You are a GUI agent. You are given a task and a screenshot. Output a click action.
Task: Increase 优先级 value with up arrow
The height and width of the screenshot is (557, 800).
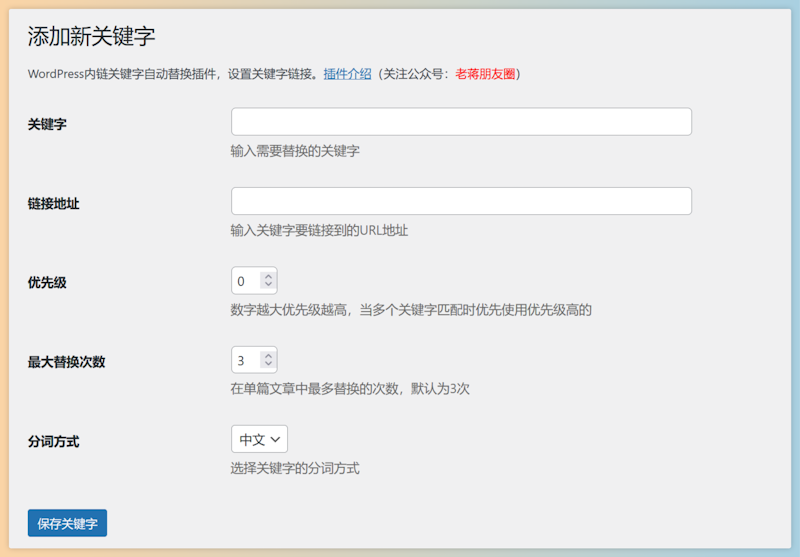tap(268, 276)
